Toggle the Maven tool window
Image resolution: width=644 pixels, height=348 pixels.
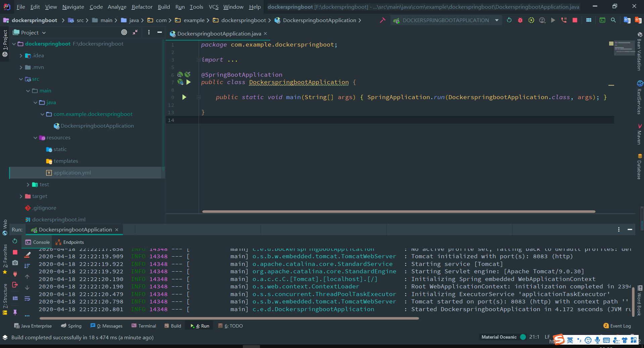pos(639,134)
